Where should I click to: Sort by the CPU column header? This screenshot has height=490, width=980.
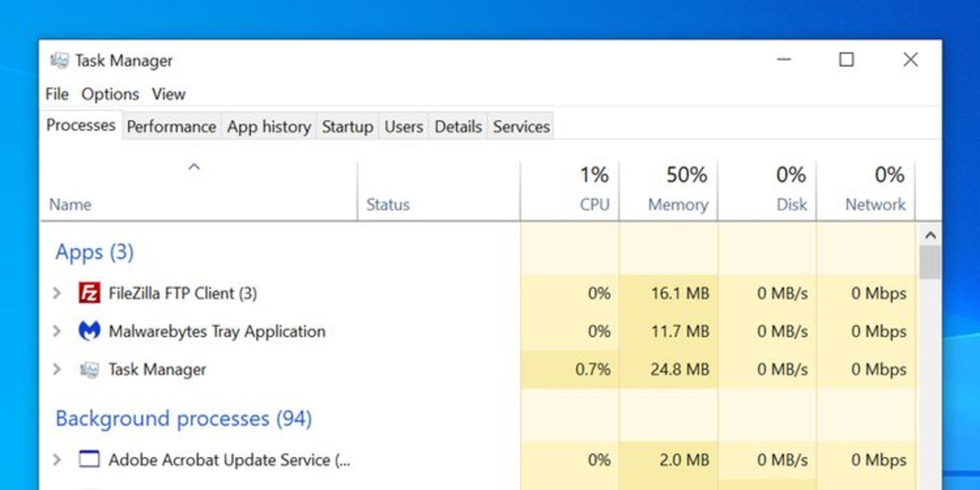pyautogui.click(x=570, y=191)
